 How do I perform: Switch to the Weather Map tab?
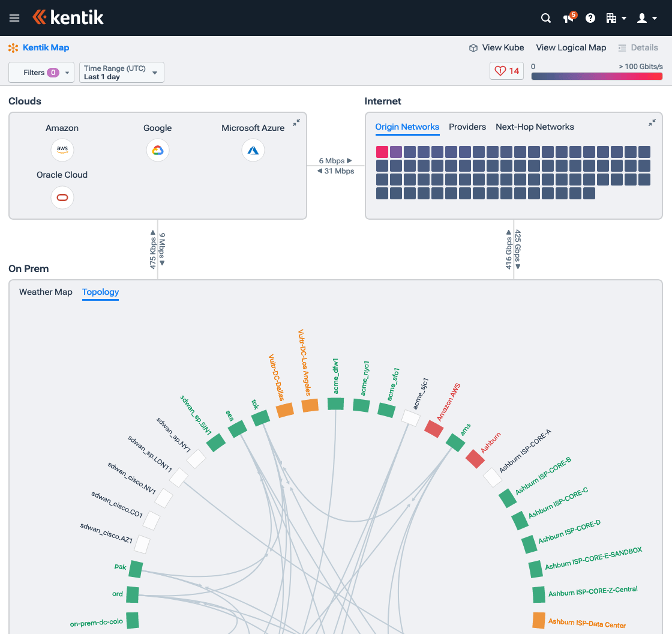click(46, 292)
